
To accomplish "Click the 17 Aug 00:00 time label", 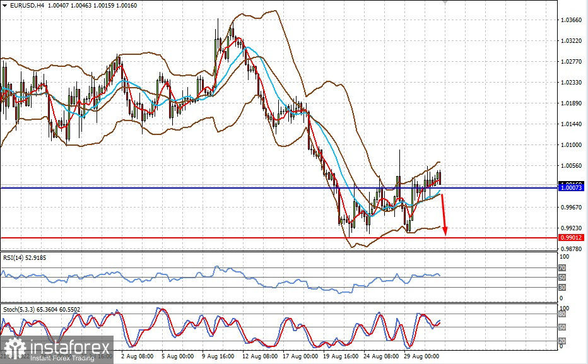I will (300, 356).
